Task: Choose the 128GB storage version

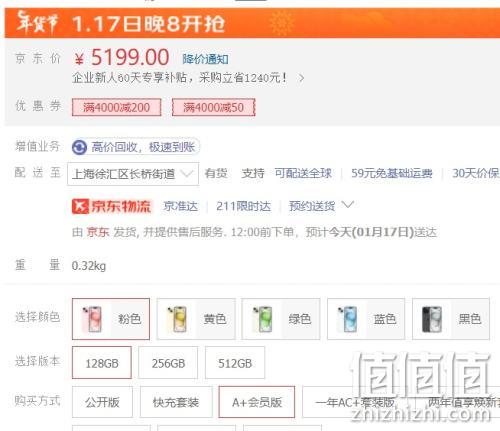Action: [x=102, y=363]
